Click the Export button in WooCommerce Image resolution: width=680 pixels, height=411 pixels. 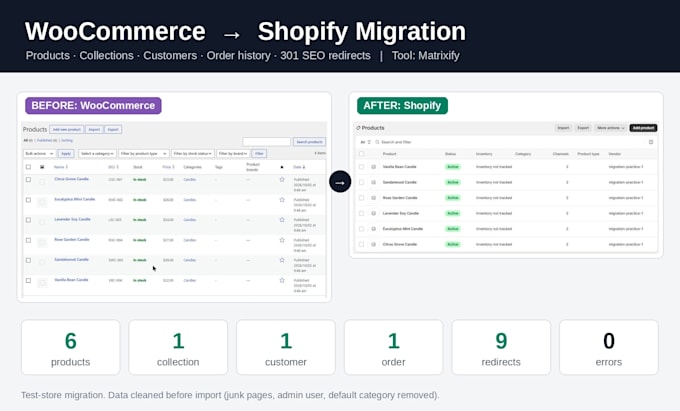click(113, 129)
